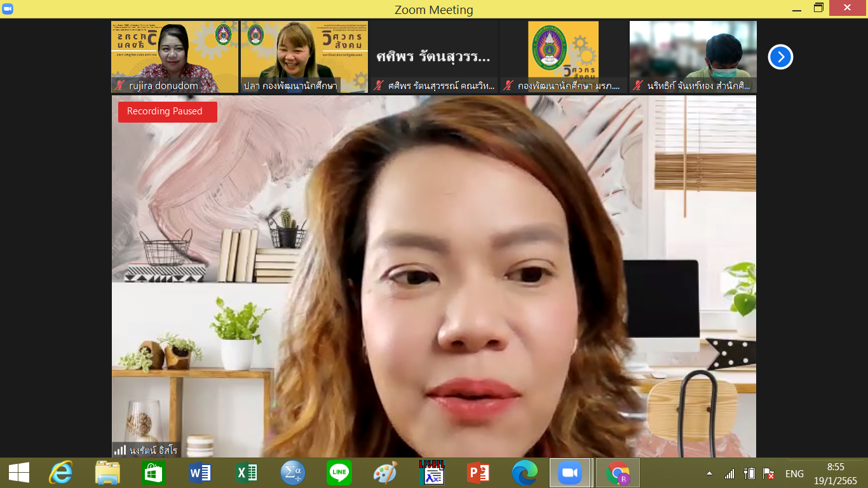Launch Internet Explorer from taskbar
This screenshot has height=488, width=868.
(x=61, y=473)
